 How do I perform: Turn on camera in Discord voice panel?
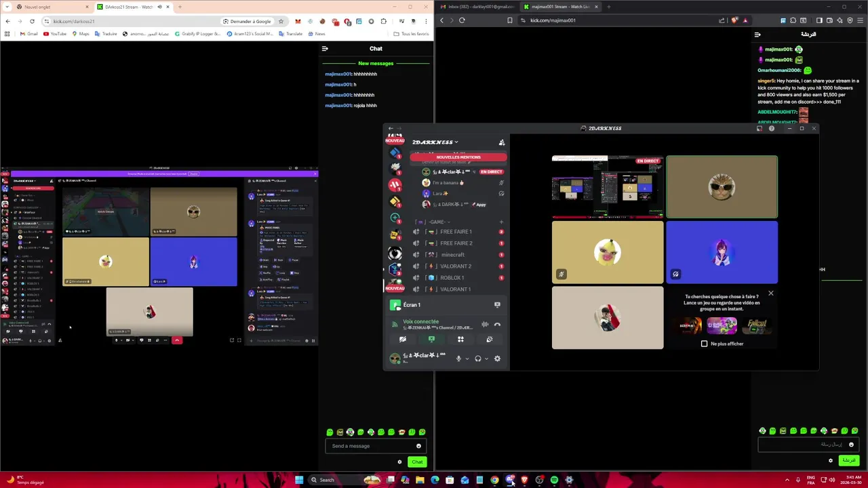[403, 339]
